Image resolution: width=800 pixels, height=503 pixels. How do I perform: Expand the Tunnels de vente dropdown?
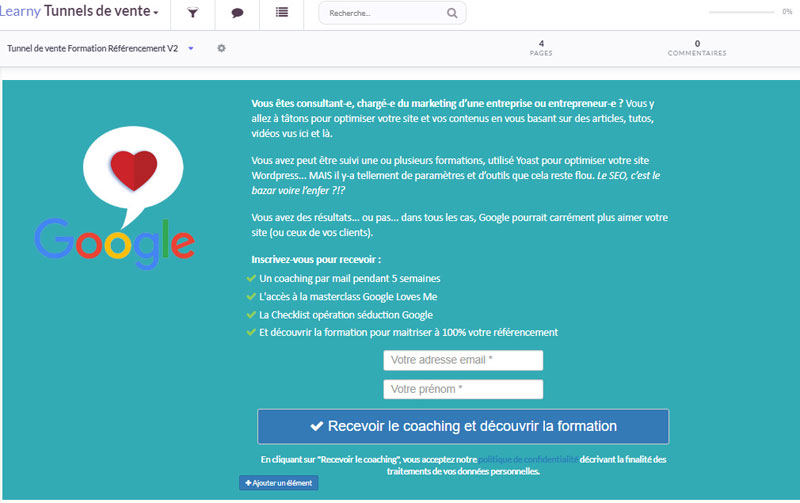click(x=102, y=12)
